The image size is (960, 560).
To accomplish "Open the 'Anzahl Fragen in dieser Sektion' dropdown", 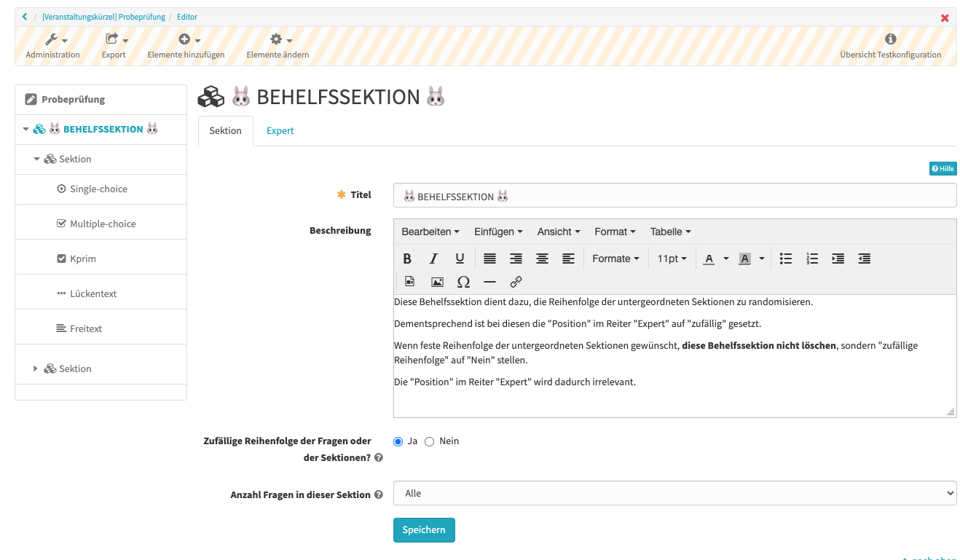I will pyautogui.click(x=674, y=493).
